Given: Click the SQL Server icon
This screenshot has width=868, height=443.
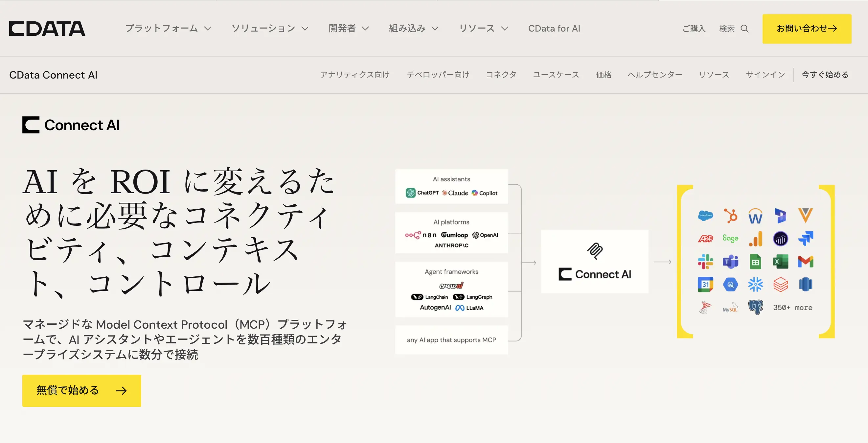Looking at the screenshot, I should [x=705, y=307].
